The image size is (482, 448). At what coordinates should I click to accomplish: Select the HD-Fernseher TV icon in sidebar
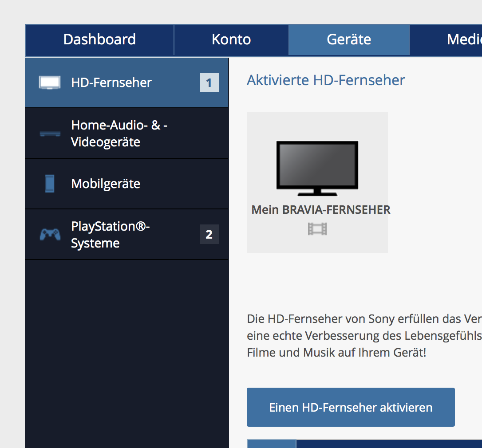tap(49, 82)
